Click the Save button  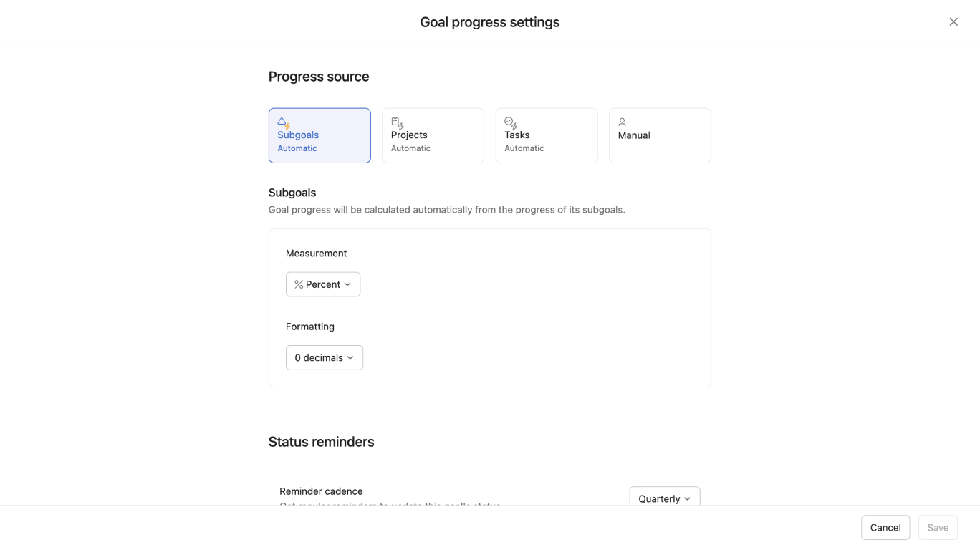pyautogui.click(x=938, y=527)
